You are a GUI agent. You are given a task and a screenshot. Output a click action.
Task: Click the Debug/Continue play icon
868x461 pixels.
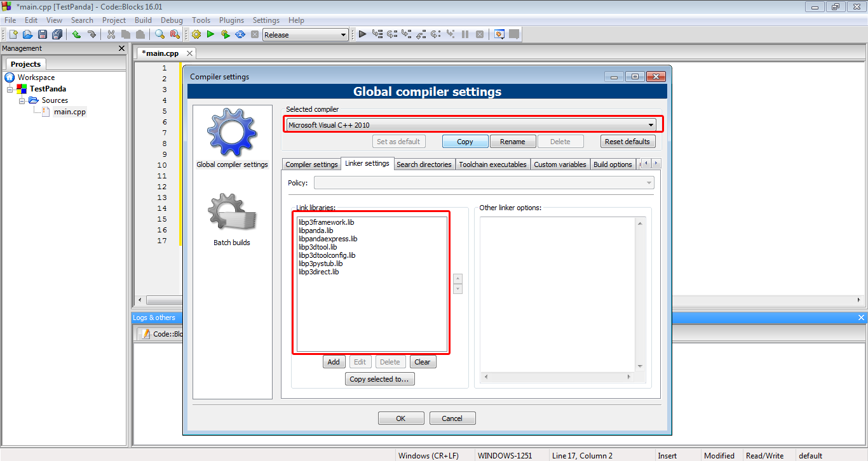click(x=362, y=34)
